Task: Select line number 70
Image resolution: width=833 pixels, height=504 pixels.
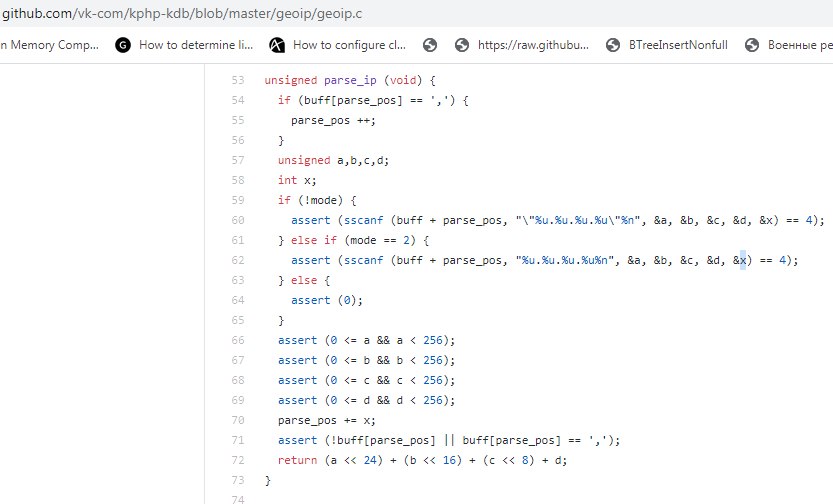Action: coord(238,421)
